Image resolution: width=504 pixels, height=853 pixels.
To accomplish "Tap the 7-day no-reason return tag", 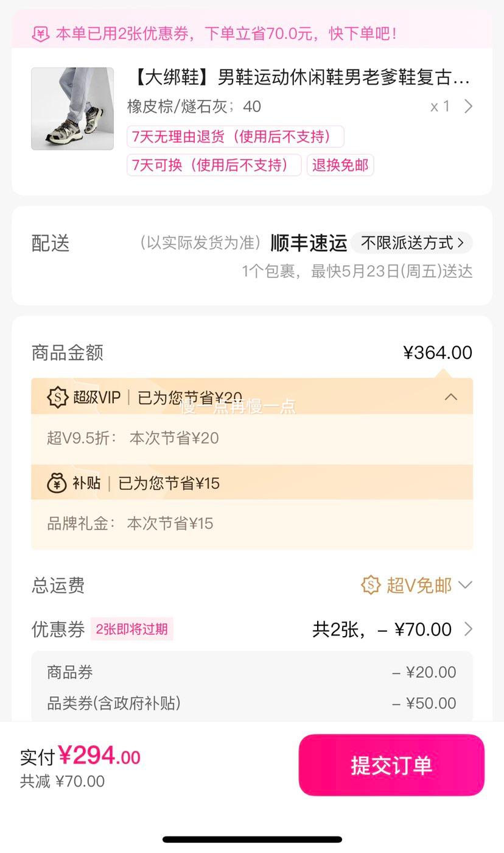I will pos(236,136).
